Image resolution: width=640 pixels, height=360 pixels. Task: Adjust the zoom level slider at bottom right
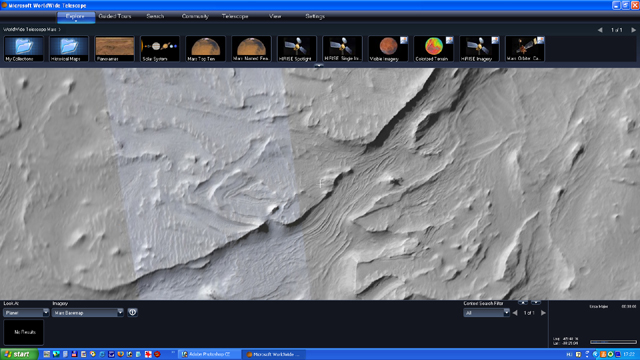point(613,342)
